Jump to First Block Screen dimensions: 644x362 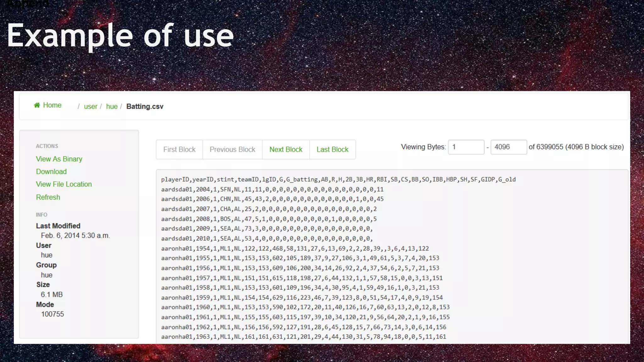tap(179, 150)
